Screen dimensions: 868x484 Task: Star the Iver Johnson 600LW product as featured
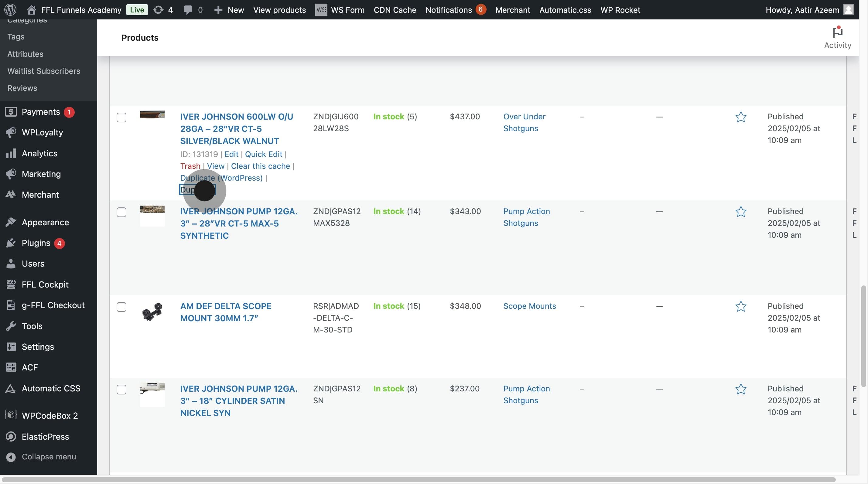point(741,117)
